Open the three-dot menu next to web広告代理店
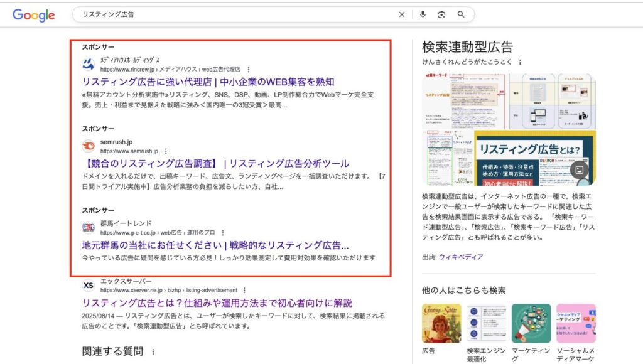The height and width of the screenshot is (364, 643). [249, 69]
